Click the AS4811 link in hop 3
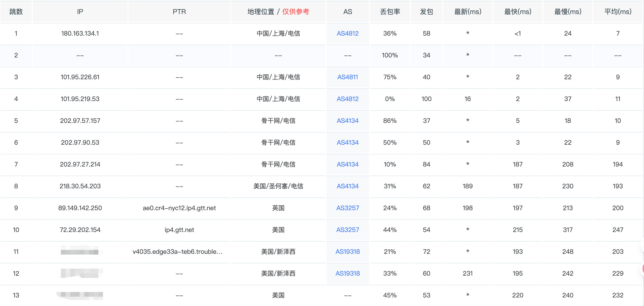The height and width of the screenshot is (306, 644). point(347,77)
